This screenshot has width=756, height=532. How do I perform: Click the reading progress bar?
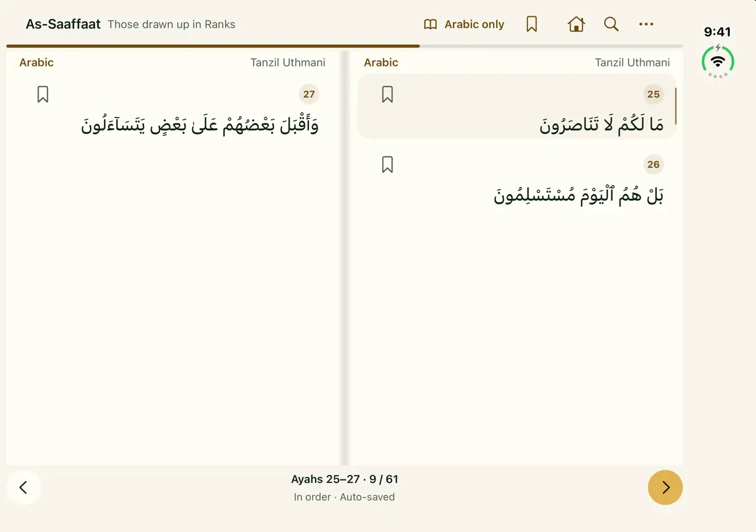[x=345, y=46]
